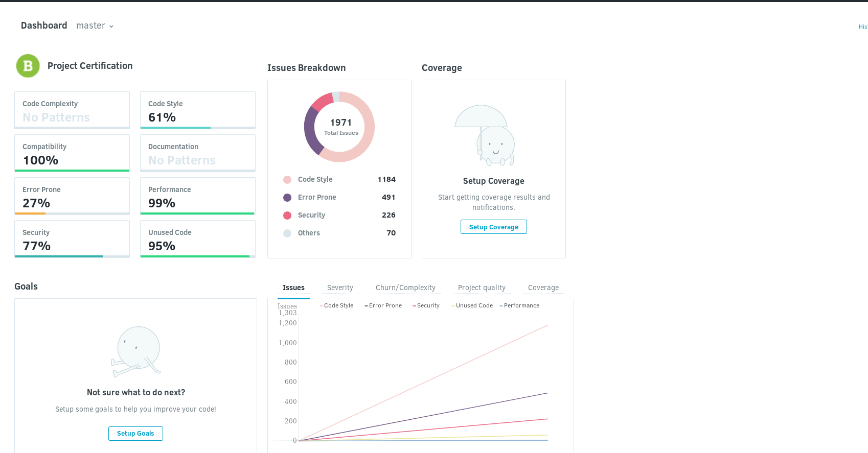The height and width of the screenshot is (453, 868).
Task: Switch to the Severity chart tab
Action: pyautogui.click(x=340, y=288)
